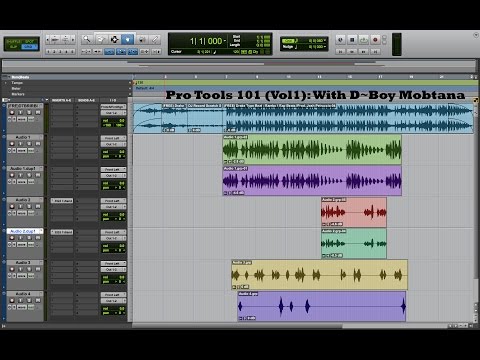Adjust the Audio 3 pan field
This screenshot has height=360, width=480.
coord(114,281)
